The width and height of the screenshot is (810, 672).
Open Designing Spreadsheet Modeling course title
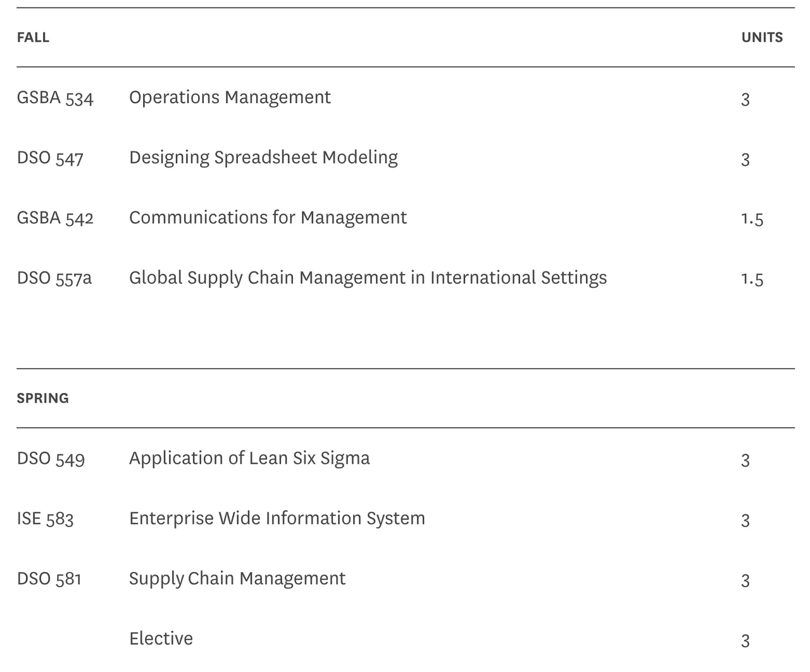pos(263,158)
